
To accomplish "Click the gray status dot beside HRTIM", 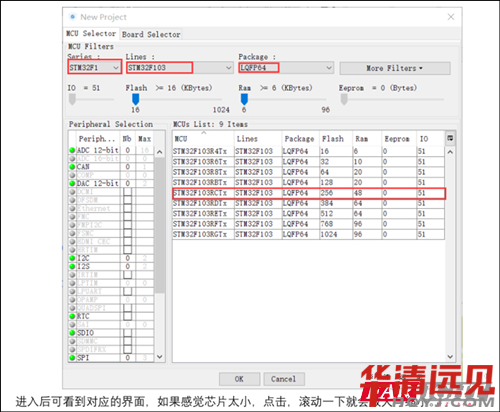I will [x=72, y=250].
